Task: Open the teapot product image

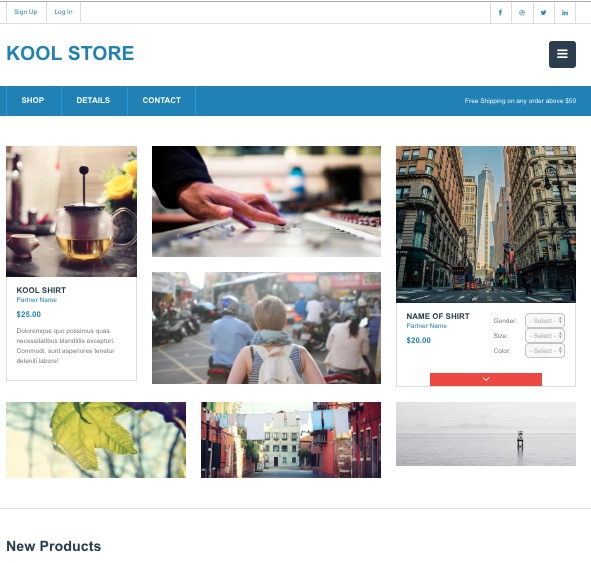Action: click(x=72, y=211)
